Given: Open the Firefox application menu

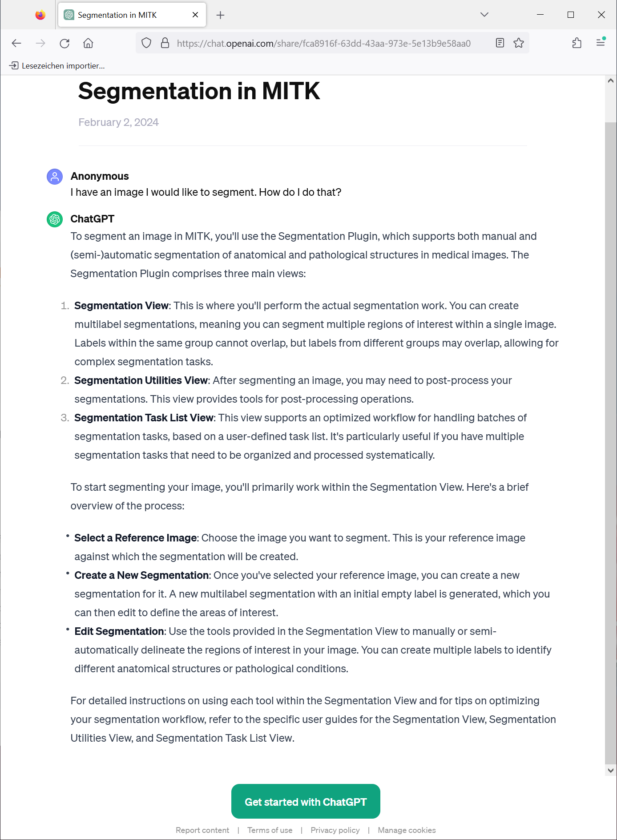Looking at the screenshot, I should coord(601,43).
